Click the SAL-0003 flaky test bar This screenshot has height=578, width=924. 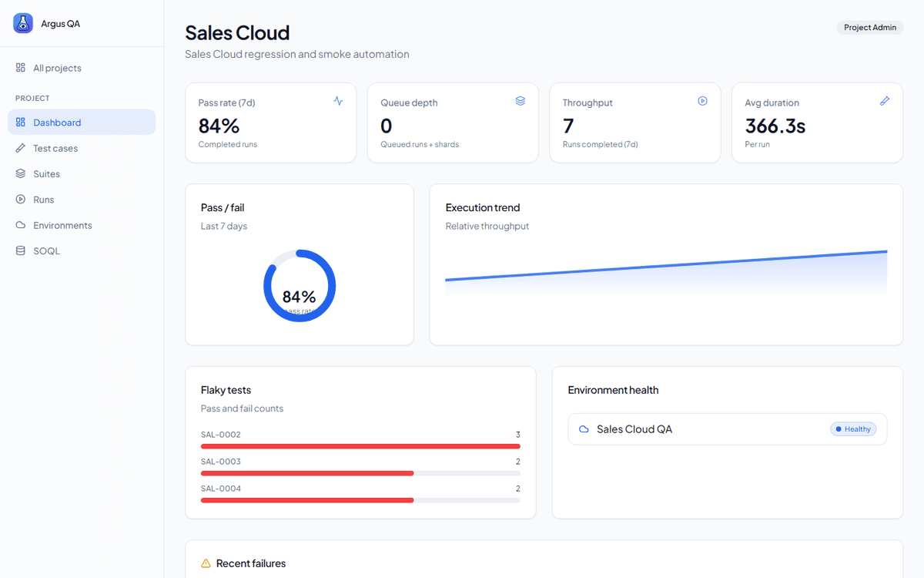360,473
